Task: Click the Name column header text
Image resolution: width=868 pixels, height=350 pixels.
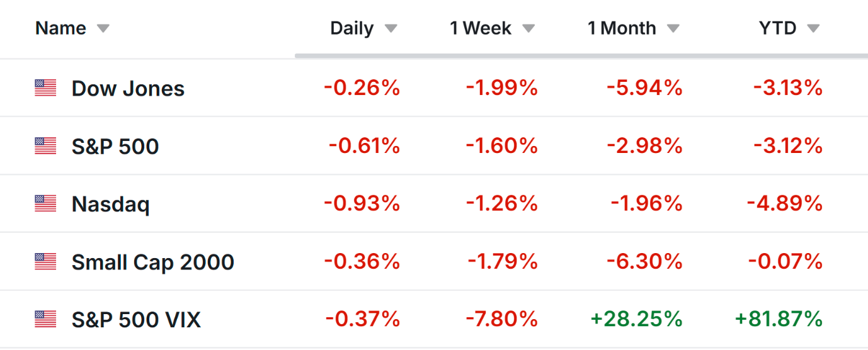Action: pyautogui.click(x=60, y=28)
